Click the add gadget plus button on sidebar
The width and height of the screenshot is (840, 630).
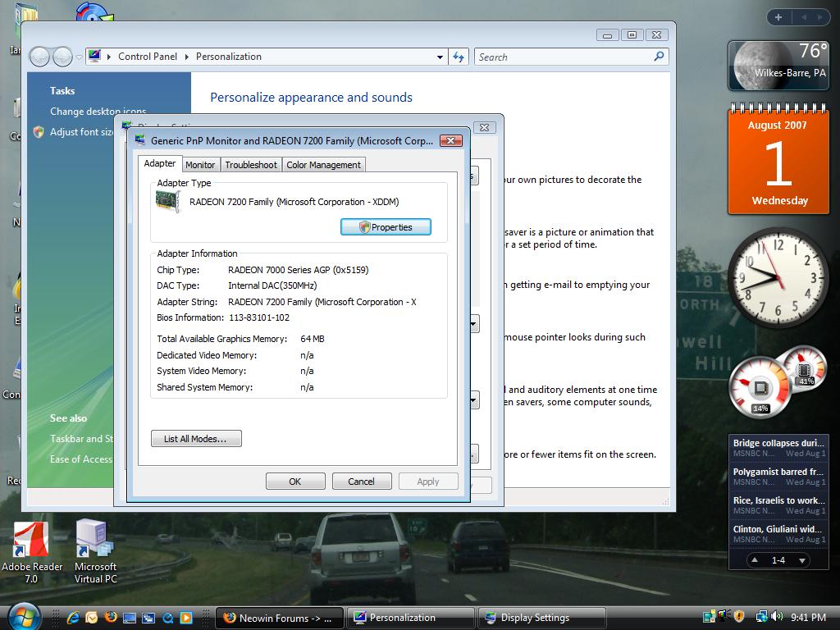coord(778,17)
